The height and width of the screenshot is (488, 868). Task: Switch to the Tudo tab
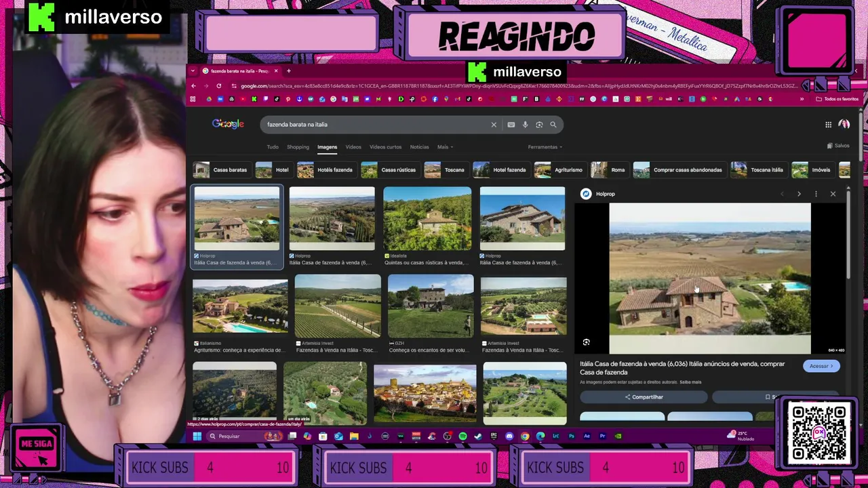pos(273,147)
